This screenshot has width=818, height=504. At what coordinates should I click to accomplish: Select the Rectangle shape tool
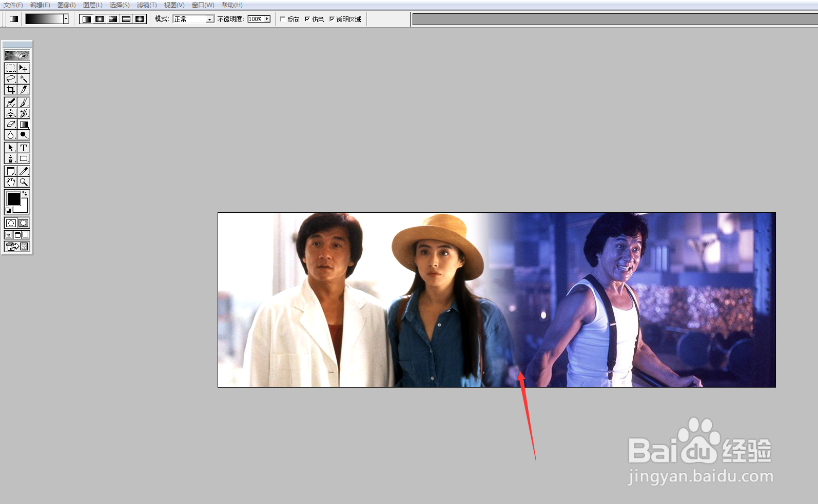click(x=24, y=158)
